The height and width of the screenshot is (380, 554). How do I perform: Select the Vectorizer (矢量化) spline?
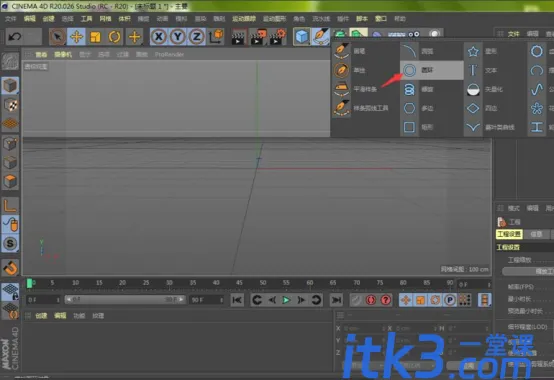495,89
